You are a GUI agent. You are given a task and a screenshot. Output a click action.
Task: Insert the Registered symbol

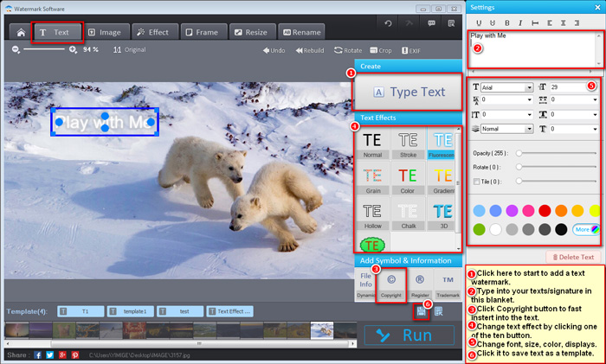(421, 283)
